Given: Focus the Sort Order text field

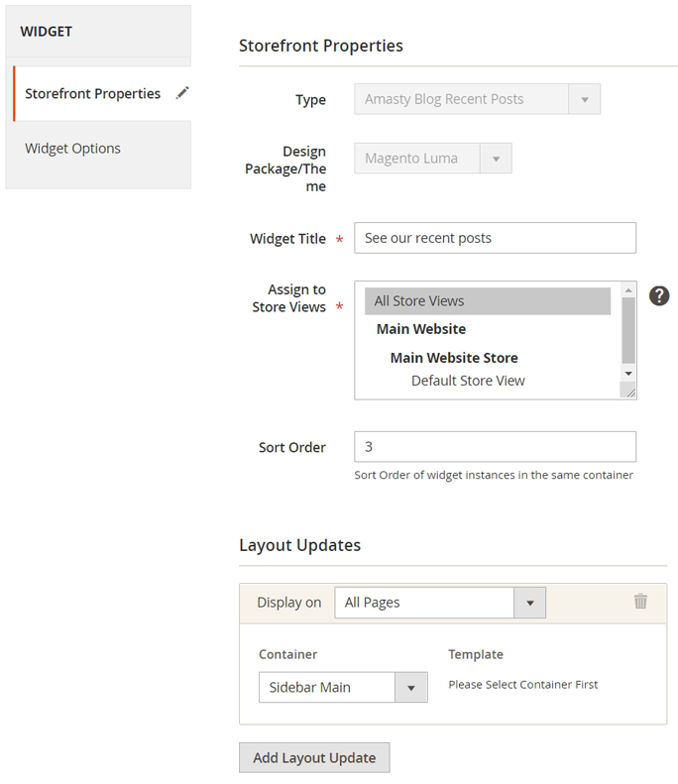Looking at the screenshot, I should [495, 447].
